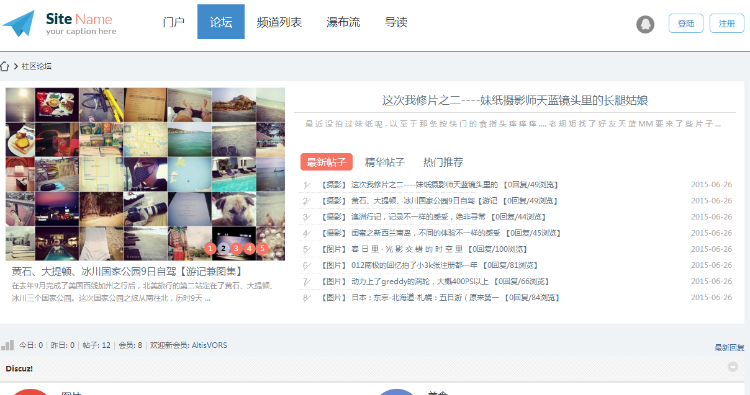Collapse the Discuz! section toggle
This screenshot has width=750, height=395.
tap(732, 367)
